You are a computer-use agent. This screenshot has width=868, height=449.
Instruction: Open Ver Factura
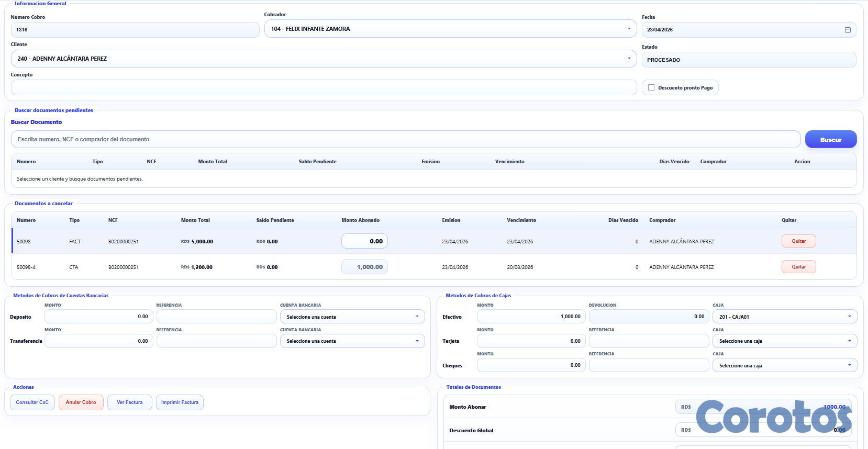129,402
